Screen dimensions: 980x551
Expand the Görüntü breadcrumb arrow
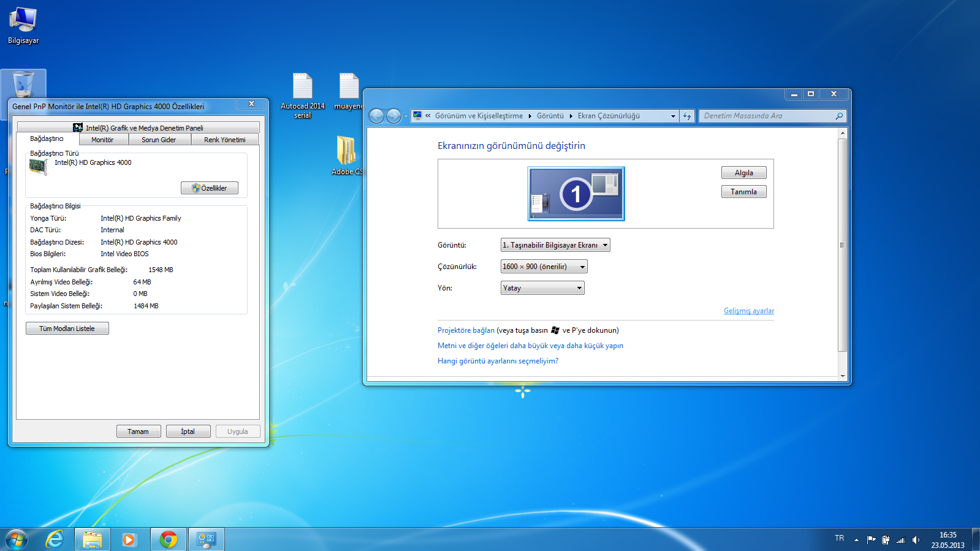(571, 116)
